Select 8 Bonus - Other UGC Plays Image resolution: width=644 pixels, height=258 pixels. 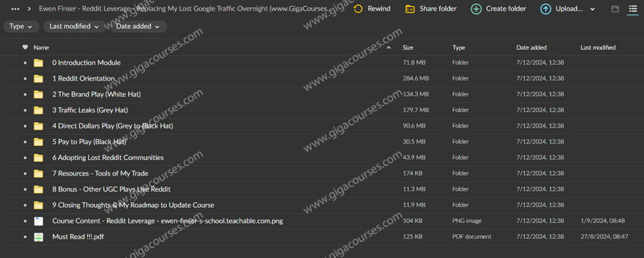[x=111, y=189]
